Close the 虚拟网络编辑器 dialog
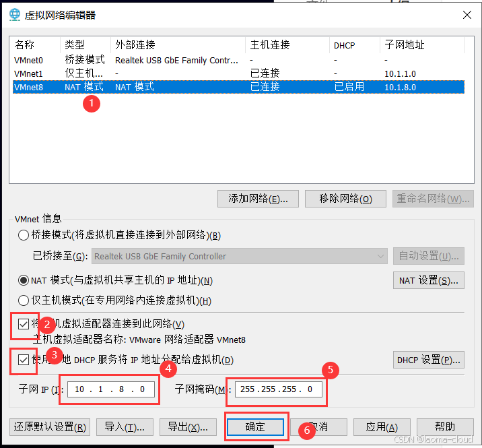The image size is (482, 448). pos(467,15)
